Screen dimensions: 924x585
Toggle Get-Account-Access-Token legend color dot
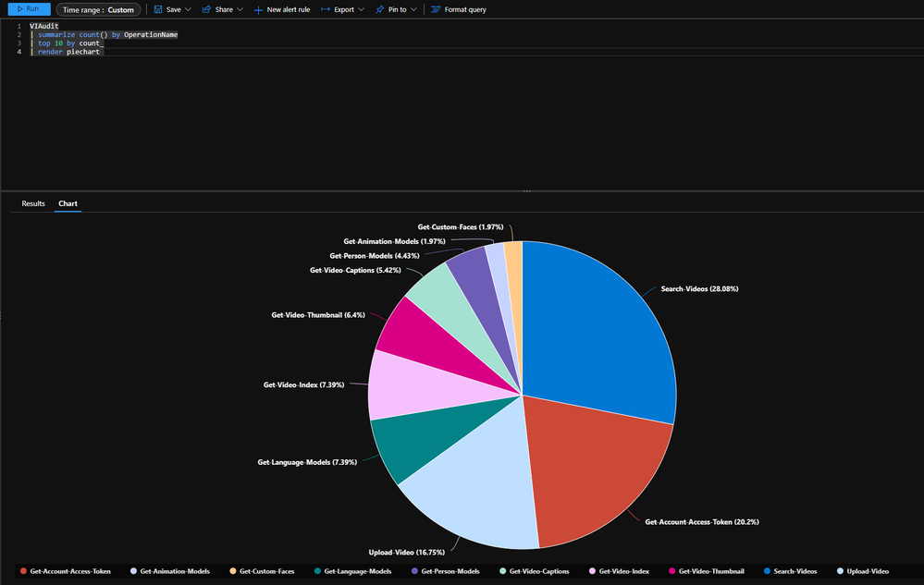[x=23, y=571]
